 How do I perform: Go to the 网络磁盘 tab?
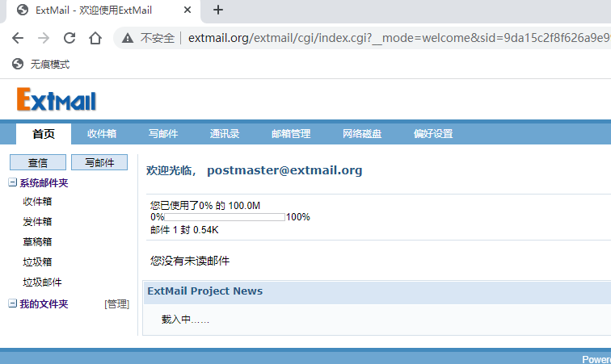click(362, 134)
